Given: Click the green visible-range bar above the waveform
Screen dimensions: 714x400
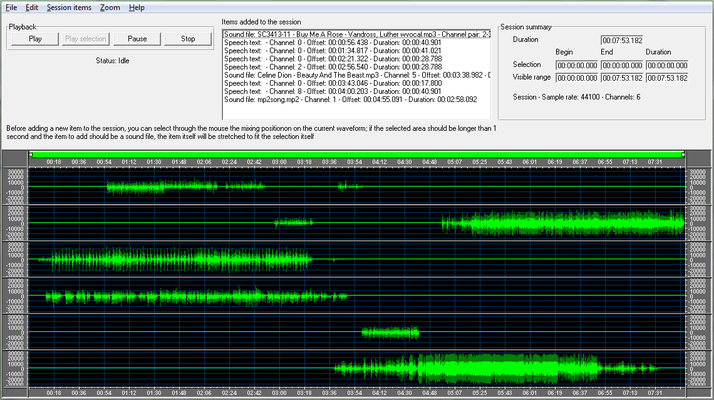Looking at the screenshot, I should [357, 155].
